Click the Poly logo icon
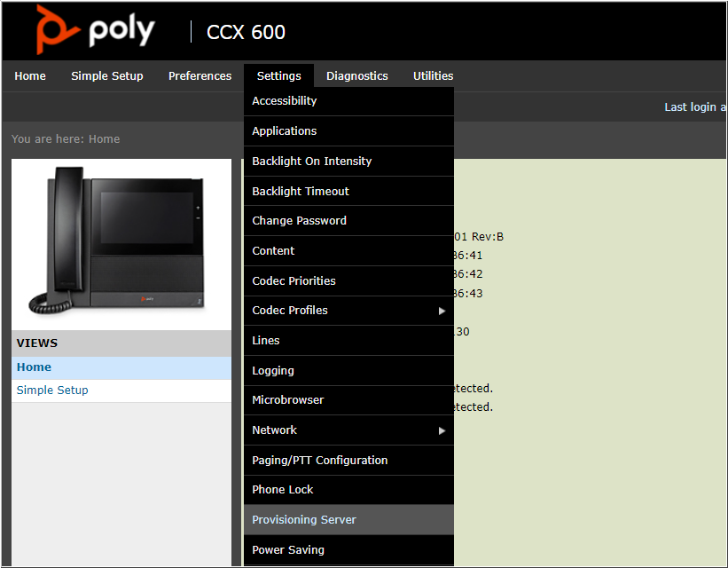Image resolution: width=728 pixels, height=568 pixels. [52, 29]
